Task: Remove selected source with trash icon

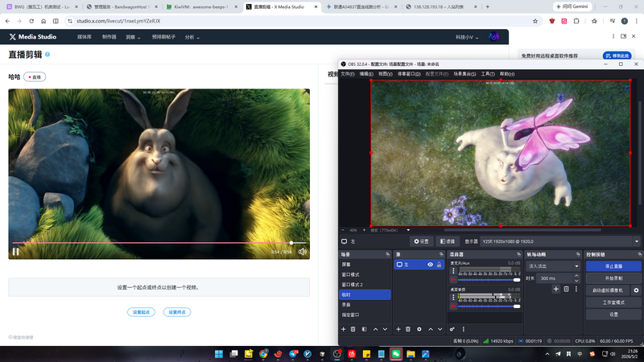Action: point(408,329)
